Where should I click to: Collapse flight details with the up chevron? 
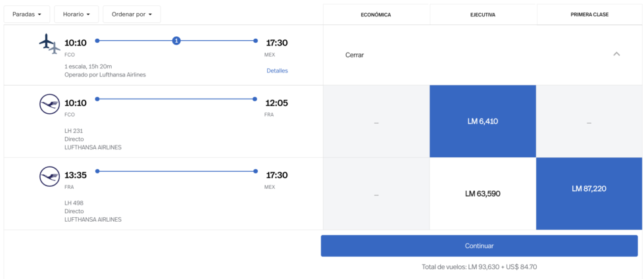(x=616, y=54)
